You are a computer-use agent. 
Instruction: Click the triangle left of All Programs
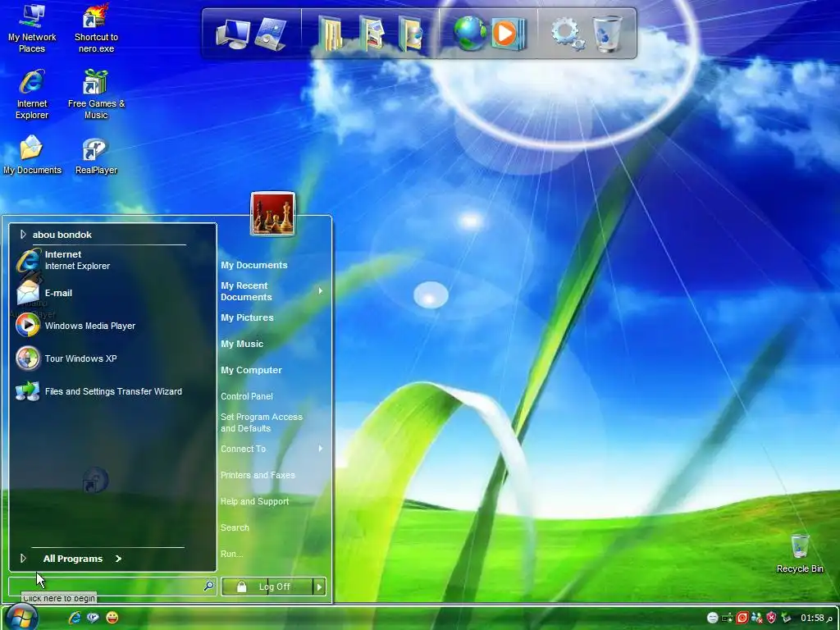(23, 558)
